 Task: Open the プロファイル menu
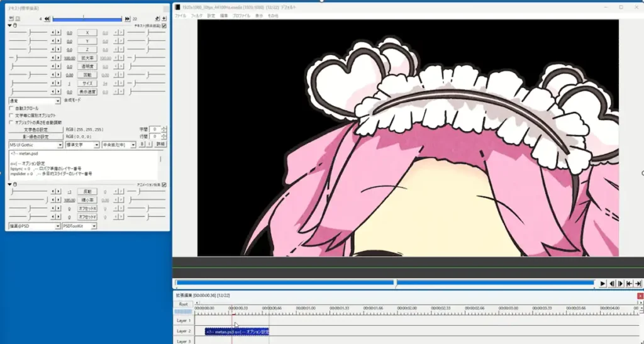[x=242, y=16]
